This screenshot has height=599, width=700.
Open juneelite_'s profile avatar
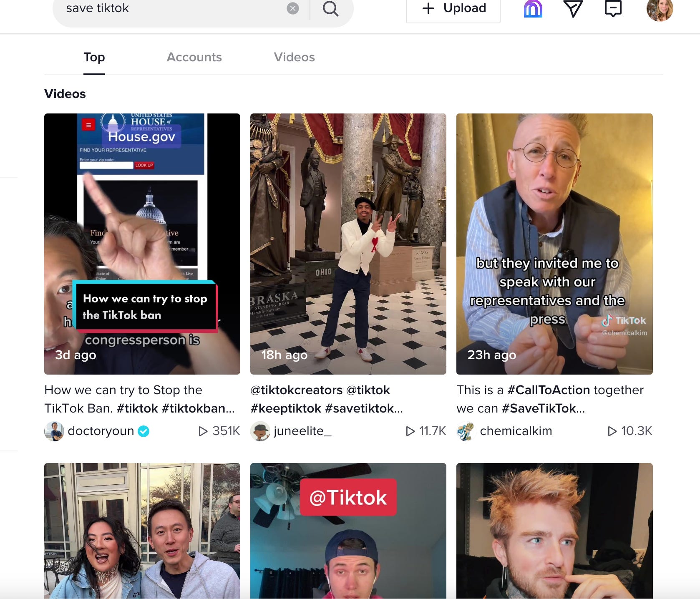click(260, 431)
